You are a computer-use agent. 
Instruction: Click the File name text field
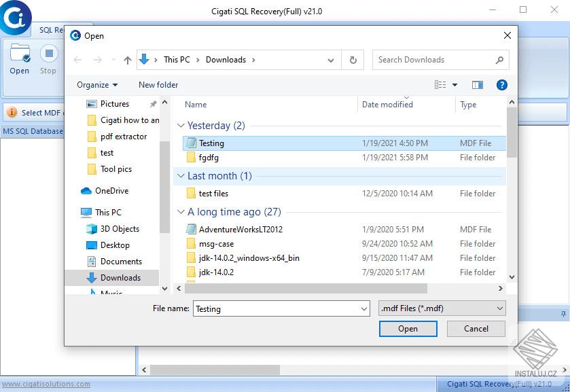(x=277, y=308)
